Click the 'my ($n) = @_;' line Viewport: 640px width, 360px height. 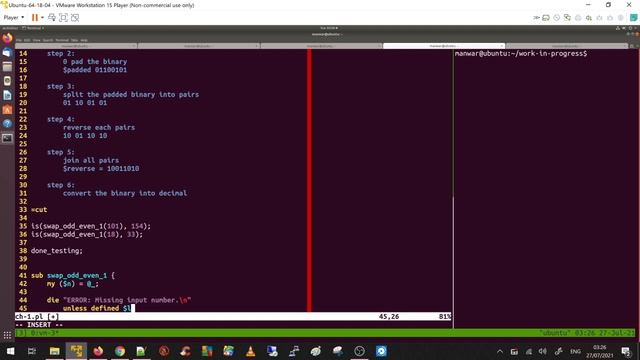(72, 284)
